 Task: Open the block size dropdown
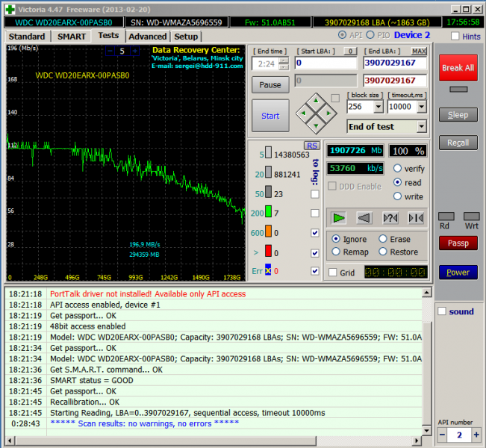pos(378,107)
